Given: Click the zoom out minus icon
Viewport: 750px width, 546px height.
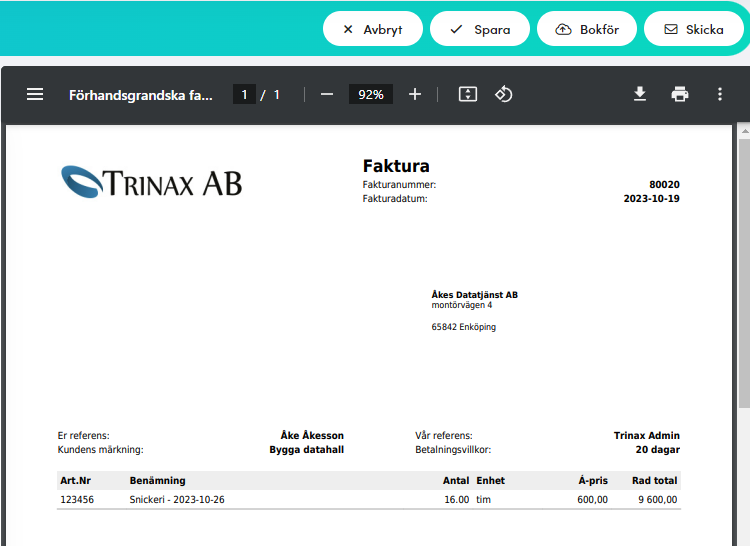Looking at the screenshot, I should point(327,94).
